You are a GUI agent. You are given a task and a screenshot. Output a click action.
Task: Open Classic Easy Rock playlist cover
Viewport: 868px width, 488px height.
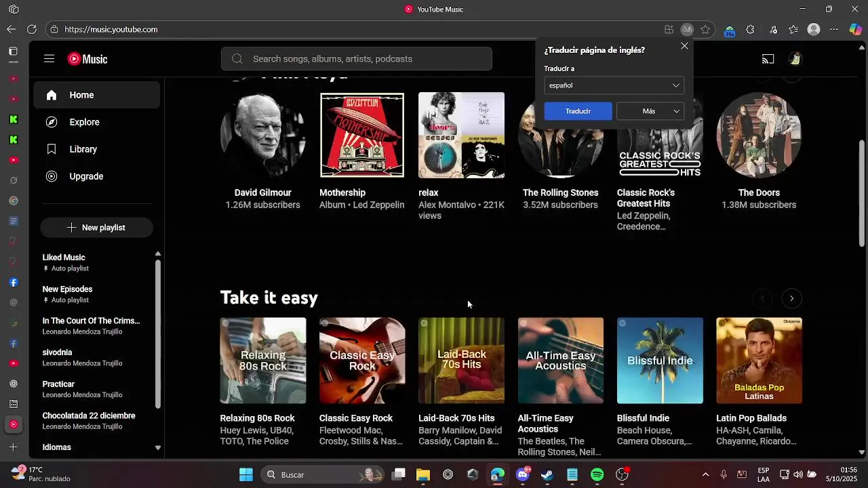tap(362, 361)
